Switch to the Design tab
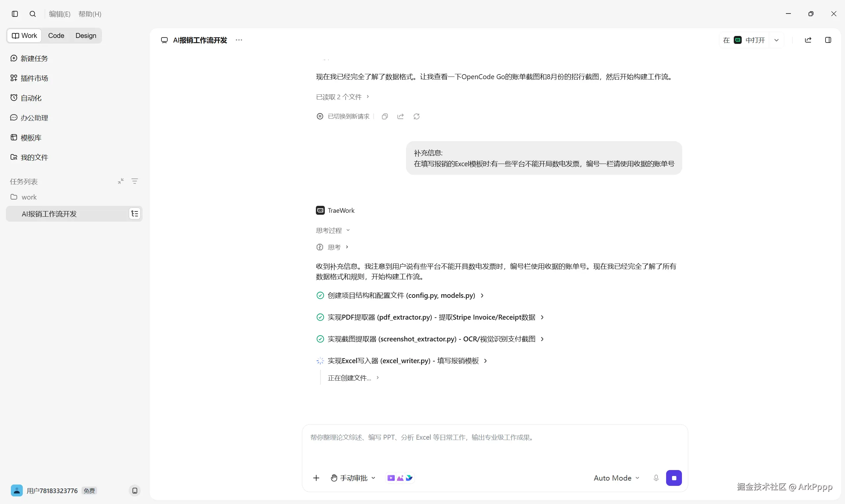 [85, 36]
